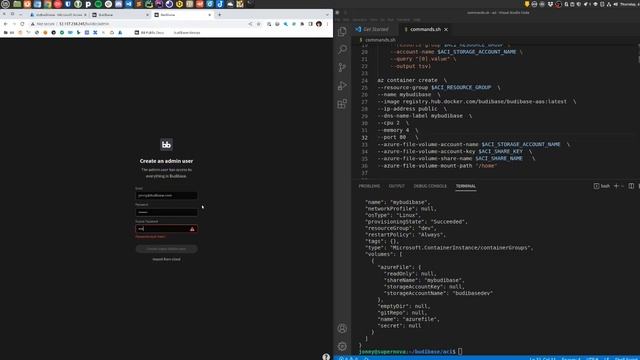Viewport: 640px width, 360px height.
Task: Open the activities icon at top-left
Action: click(x=5, y=4)
